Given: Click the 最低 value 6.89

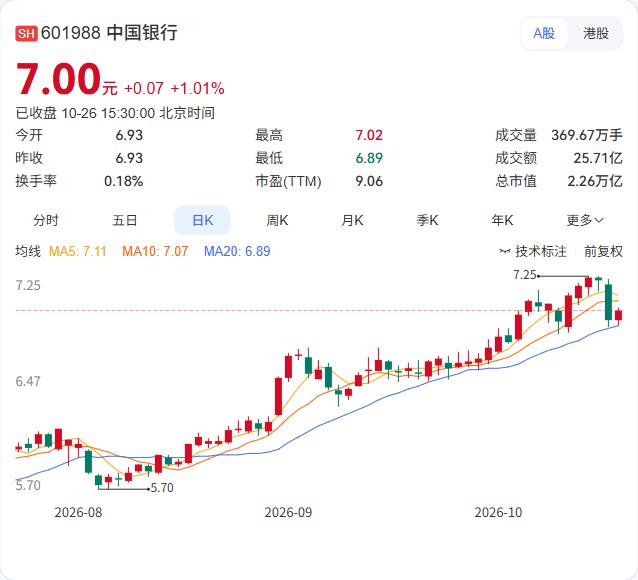Looking at the screenshot, I should click(x=369, y=158).
